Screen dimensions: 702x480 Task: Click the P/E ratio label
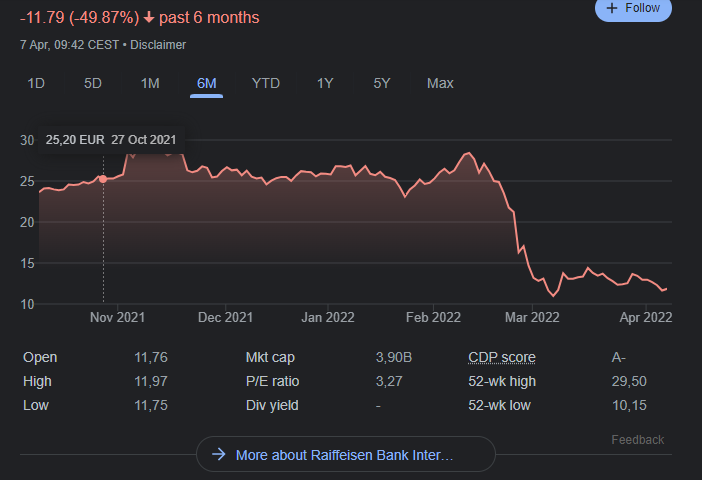272,381
